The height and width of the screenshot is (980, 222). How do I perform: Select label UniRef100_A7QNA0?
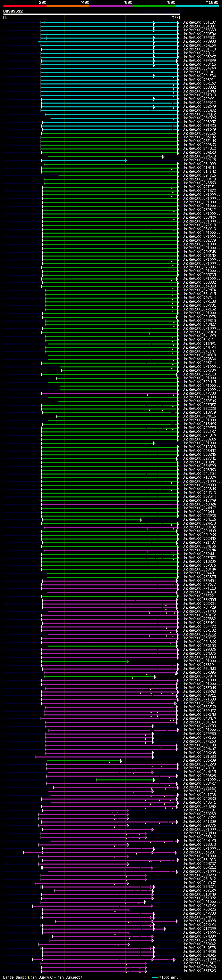click(199, 833)
